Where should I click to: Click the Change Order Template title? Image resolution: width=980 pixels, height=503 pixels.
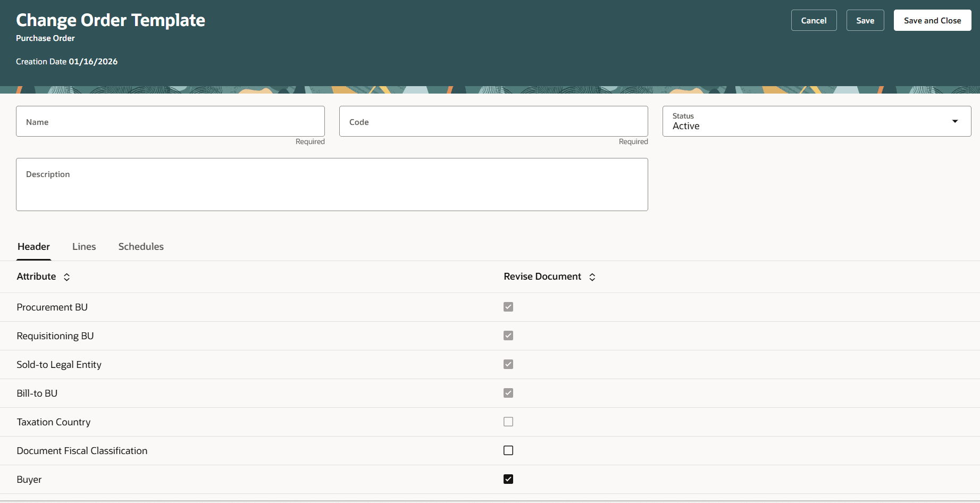[x=111, y=20]
